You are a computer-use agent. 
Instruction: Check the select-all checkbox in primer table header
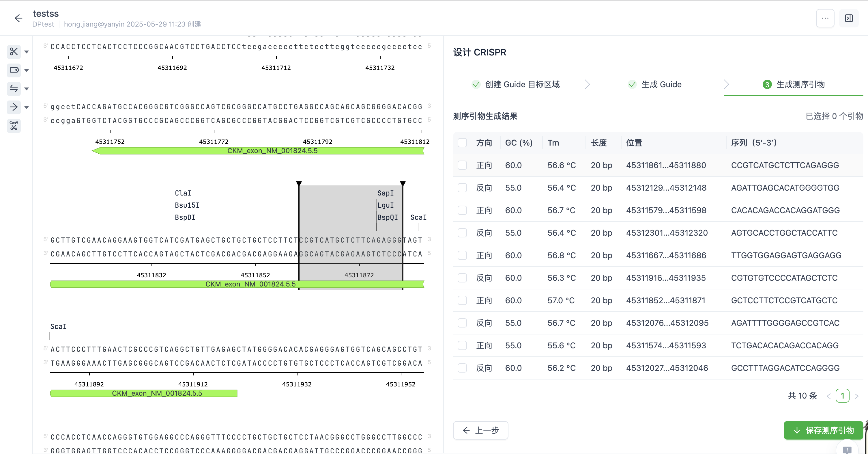point(462,143)
